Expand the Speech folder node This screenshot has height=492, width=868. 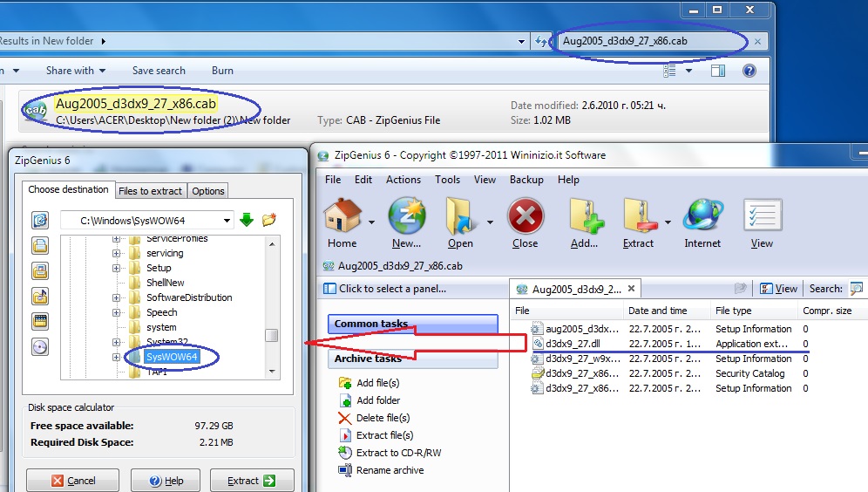[x=116, y=312]
